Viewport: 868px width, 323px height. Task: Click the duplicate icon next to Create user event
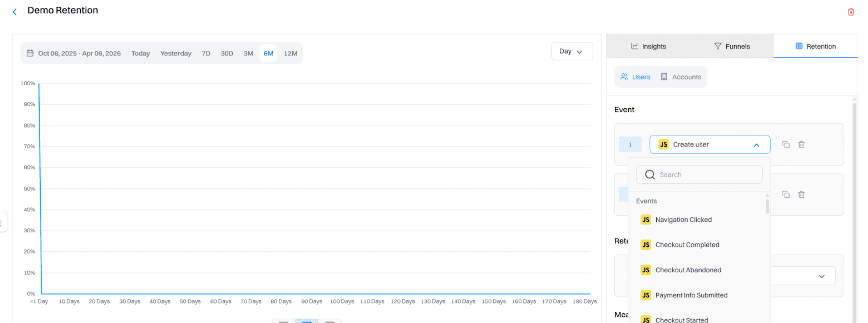786,144
